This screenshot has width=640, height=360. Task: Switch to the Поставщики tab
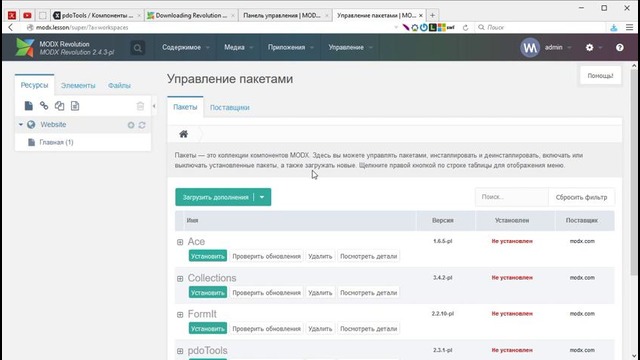coord(229,107)
